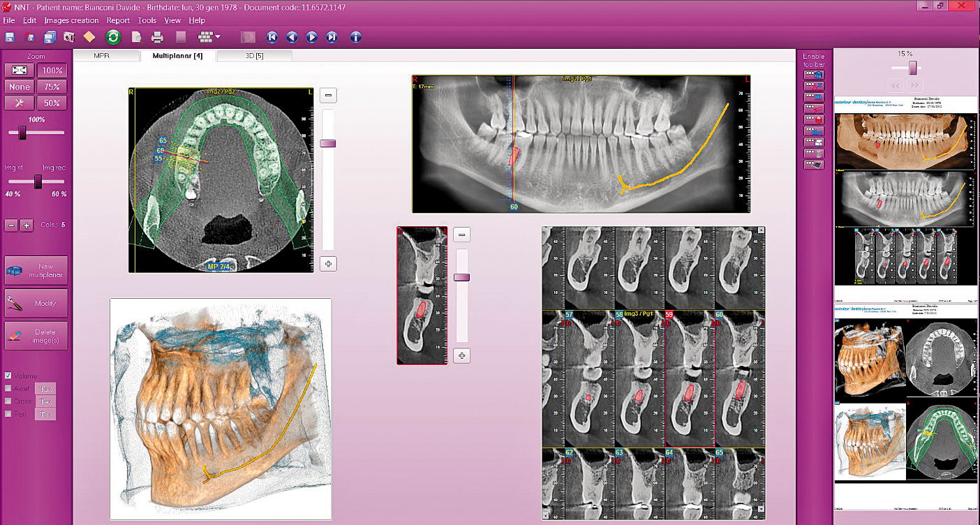Go to the first page arrow
Screen dimensions: 980x525
[x=272, y=37]
